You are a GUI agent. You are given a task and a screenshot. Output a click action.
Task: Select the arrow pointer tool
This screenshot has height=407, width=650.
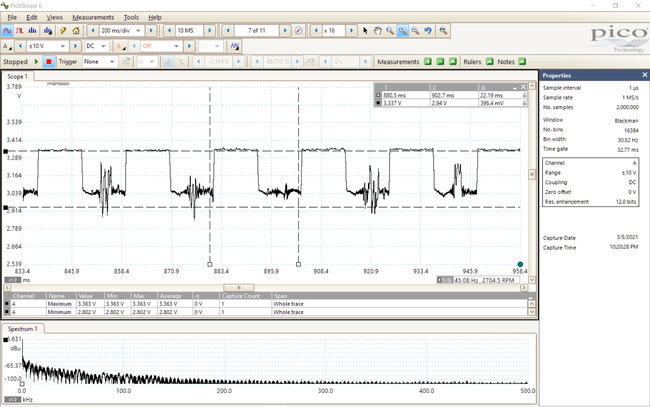click(x=364, y=31)
